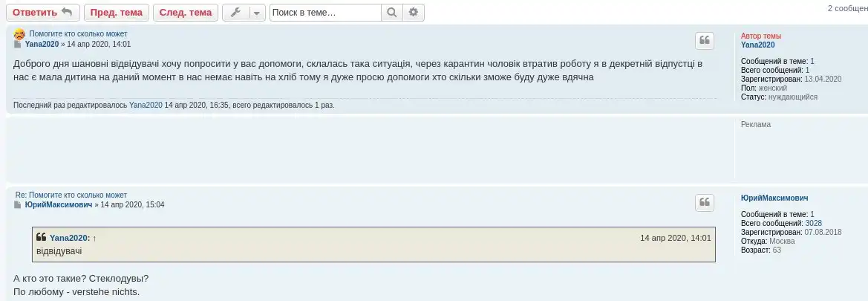The width and height of the screenshot is (868, 301).
Task: Click Yana2020 in the last edited line
Action: [146, 106]
